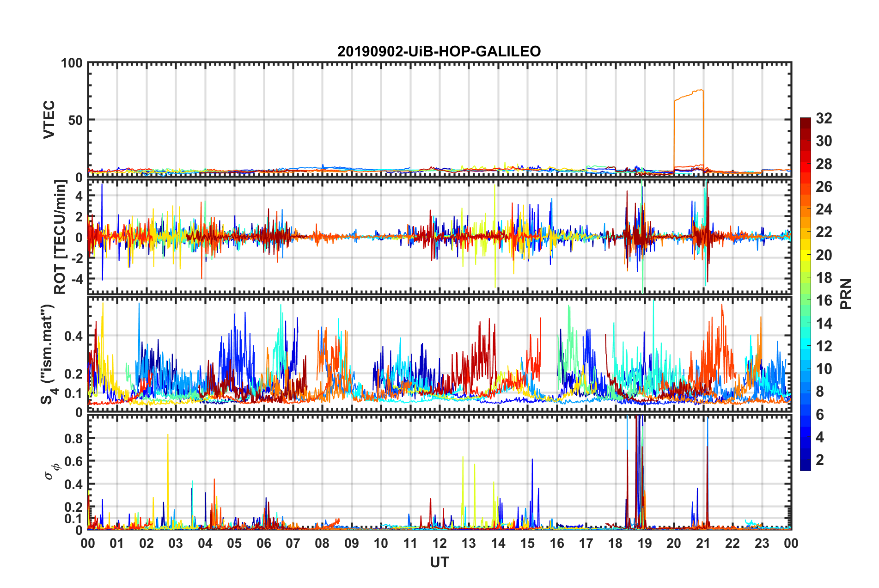The height and width of the screenshot is (588, 879).
Task: Pick the dark red top of colorbar
Action: (805, 121)
